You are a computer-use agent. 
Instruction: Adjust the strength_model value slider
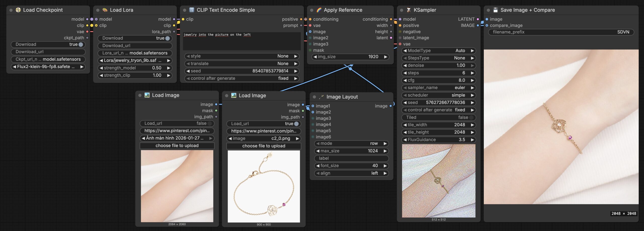(135, 68)
